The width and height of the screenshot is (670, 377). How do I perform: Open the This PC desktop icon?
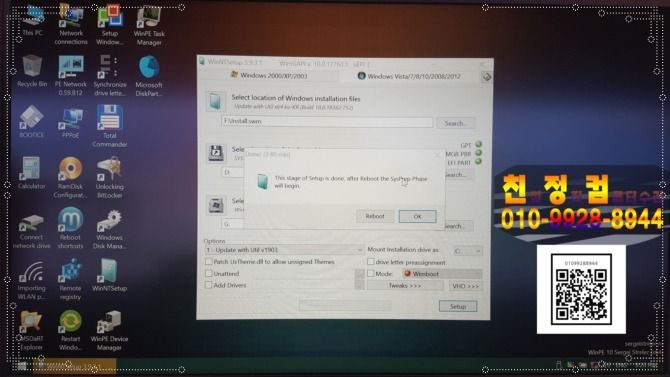click(x=32, y=21)
